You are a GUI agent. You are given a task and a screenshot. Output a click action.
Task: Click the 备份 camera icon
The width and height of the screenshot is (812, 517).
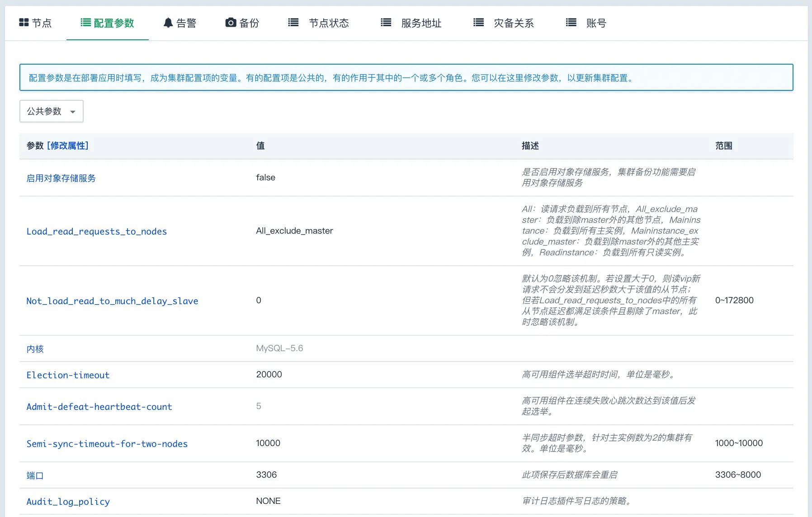click(x=230, y=23)
